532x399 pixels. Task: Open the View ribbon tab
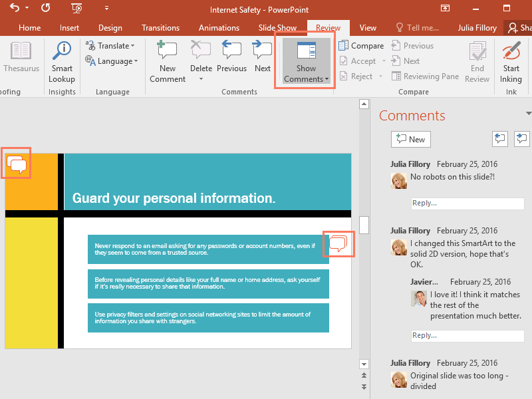[368, 28]
